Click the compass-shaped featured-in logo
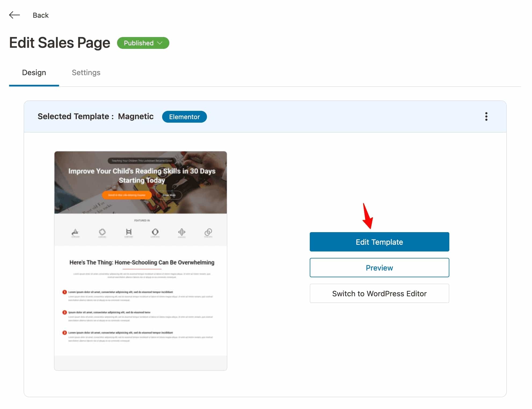The image size is (532, 409). pyautogui.click(x=182, y=232)
